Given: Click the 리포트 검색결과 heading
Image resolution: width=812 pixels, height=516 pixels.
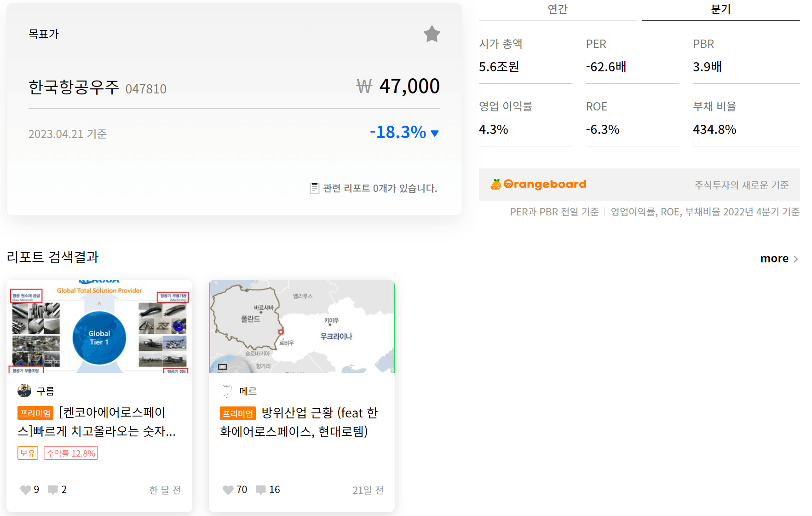Looking at the screenshot, I should click(x=52, y=257).
